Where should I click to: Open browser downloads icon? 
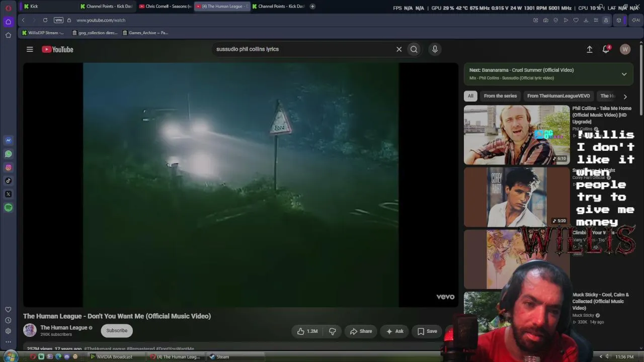[x=586, y=20]
